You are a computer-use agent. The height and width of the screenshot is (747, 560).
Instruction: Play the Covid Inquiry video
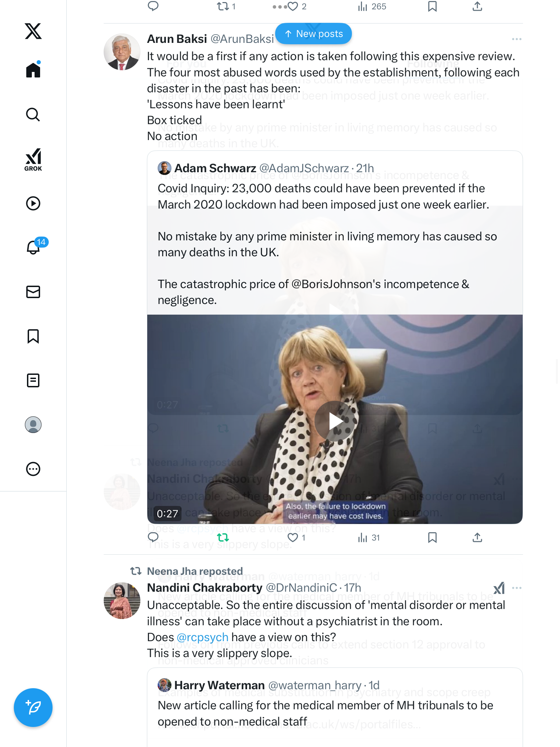click(x=335, y=421)
